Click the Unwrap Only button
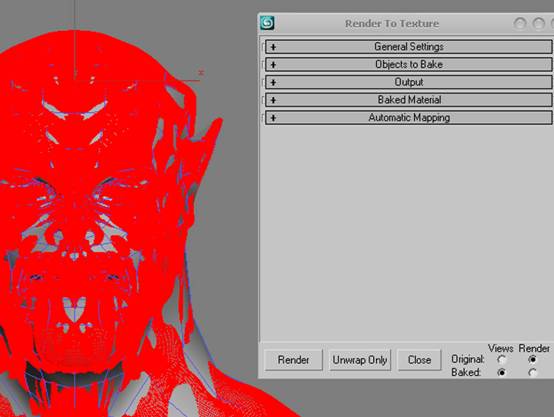Image resolution: width=554 pixels, height=417 pixels. (x=360, y=360)
